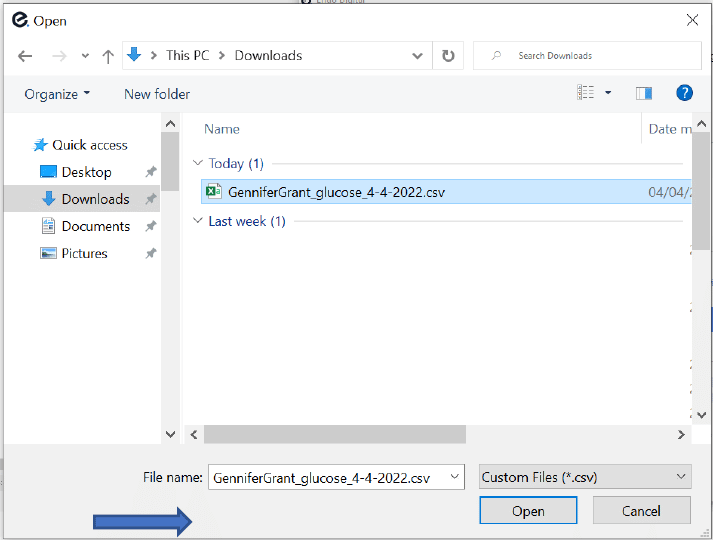The width and height of the screenshot is (715, 542).
Task: Select Downloads in the address path
Action: 268,56
